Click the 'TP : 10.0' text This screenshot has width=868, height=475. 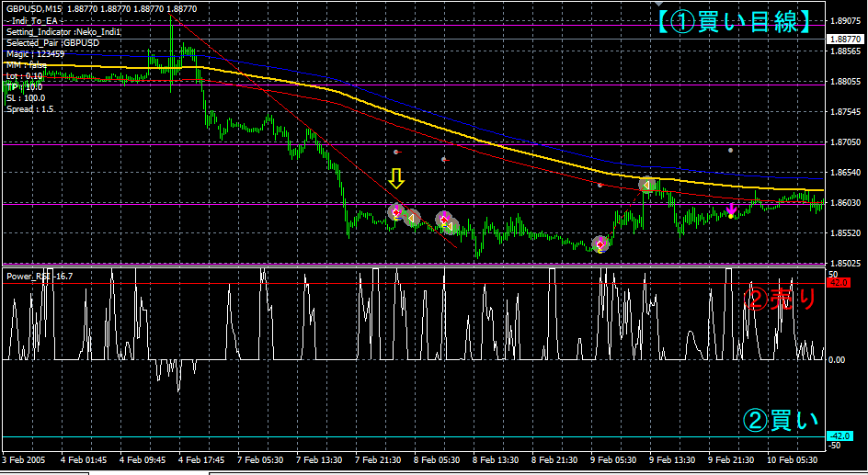[x=24, y=87]
